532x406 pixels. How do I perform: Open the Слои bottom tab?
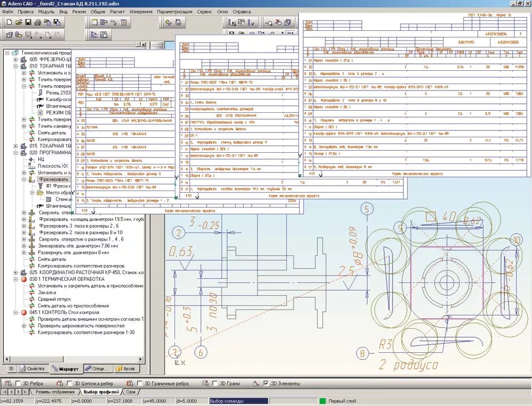131,392
